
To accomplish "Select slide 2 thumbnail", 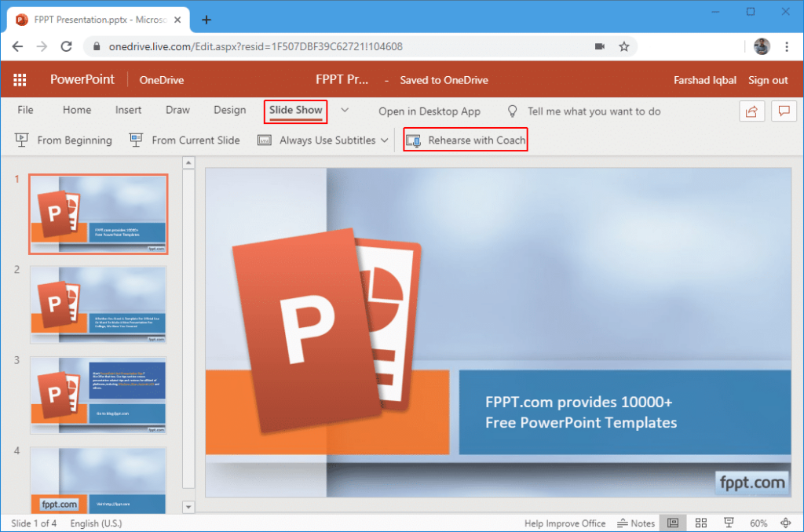I will coord(98,304).
